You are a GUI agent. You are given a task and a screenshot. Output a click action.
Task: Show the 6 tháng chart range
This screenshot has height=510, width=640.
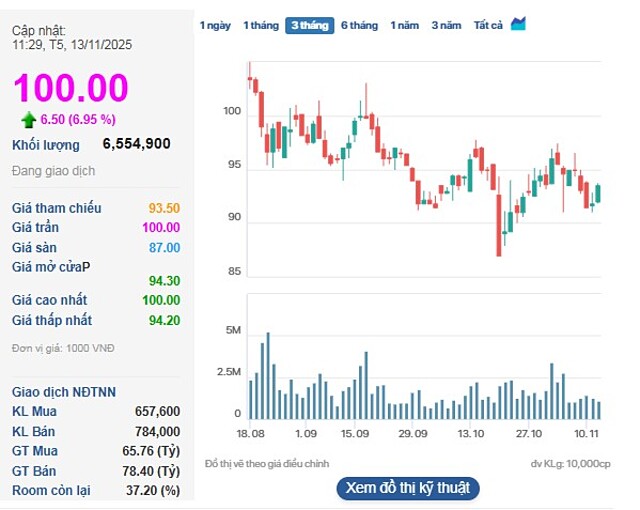tap(359, 25)
